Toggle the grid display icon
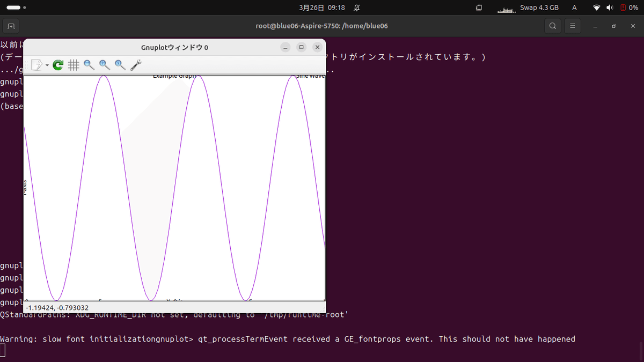The image size is (644, 362). tap(74, 64)
